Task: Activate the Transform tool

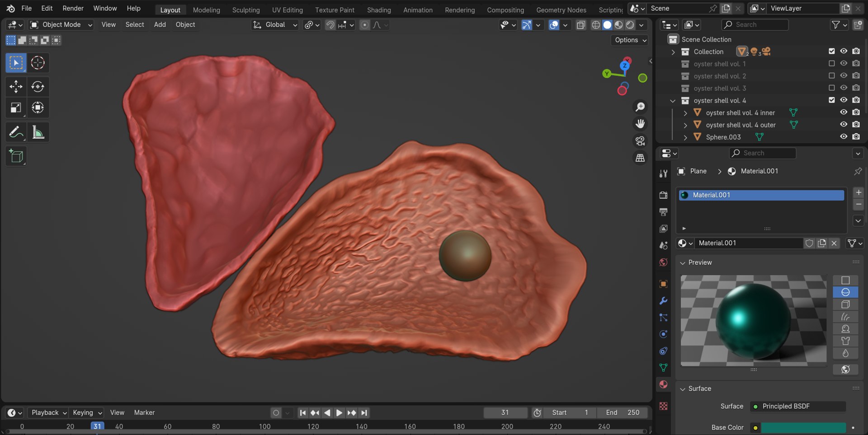Action: pyautogui.click(x=38, y=108)
